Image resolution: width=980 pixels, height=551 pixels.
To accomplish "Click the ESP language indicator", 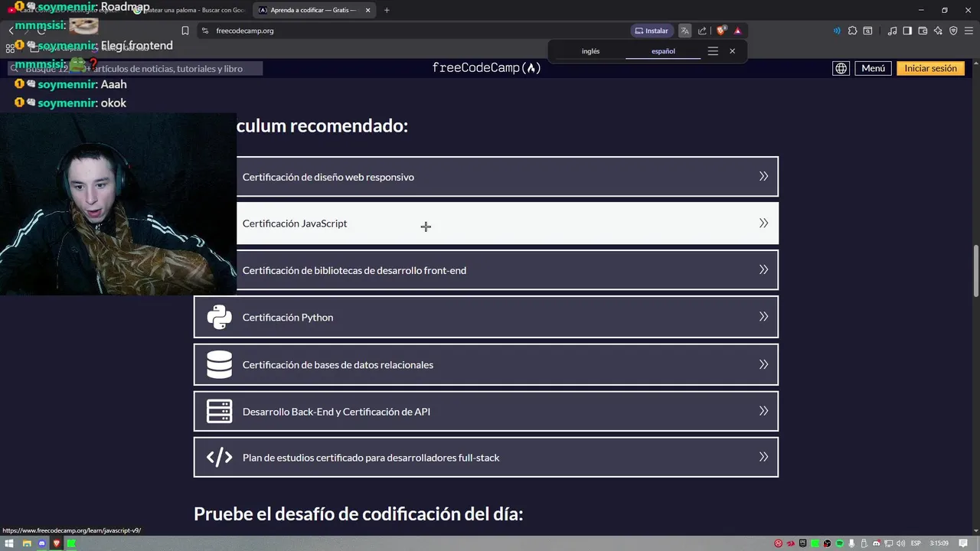I will [x=916, y=543].
